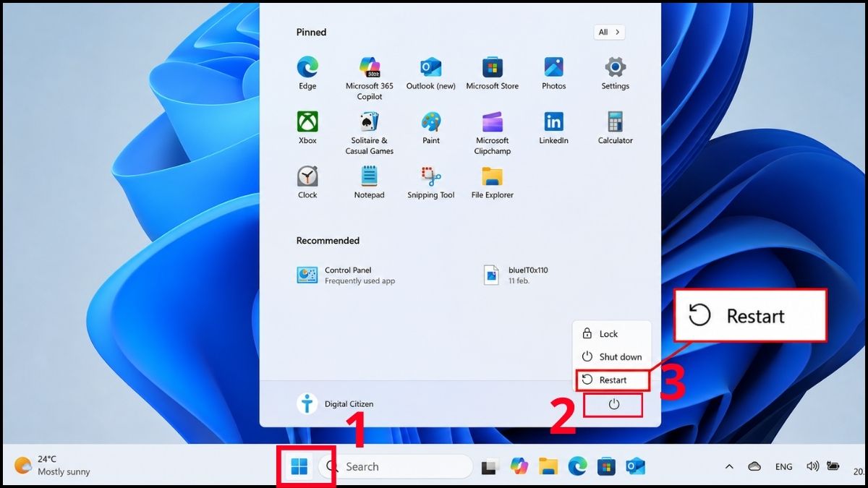The image size is (868, 488).
Task: Open the Digital Citizen user account menu
Action: point(336,403)
